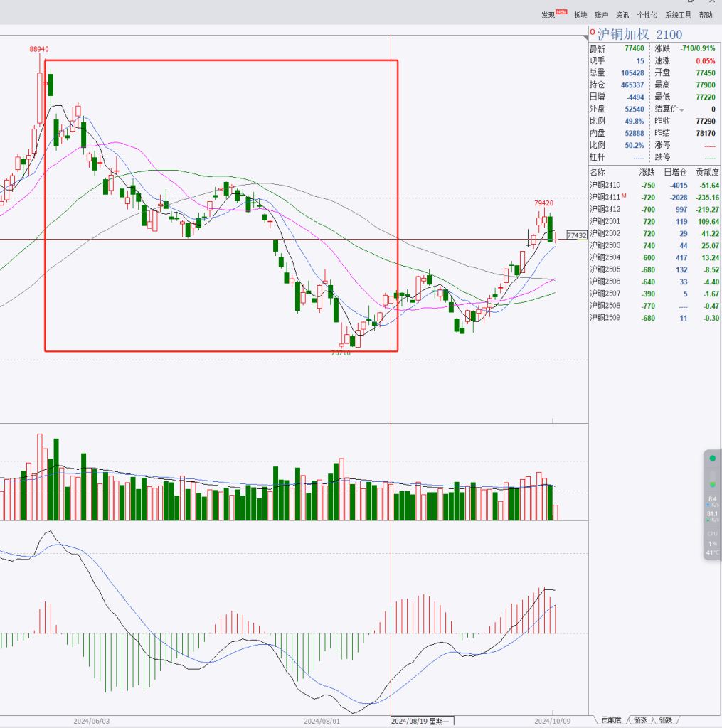The width and height of the screenshot is (722, 728).
Task: Click the green status dot on monitor widget
Action: [x=712, y=459]
